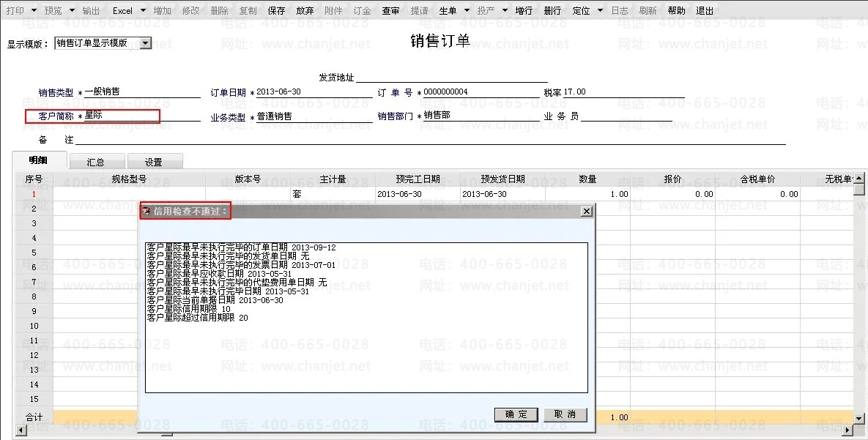Click the 查审 toolbar item
Viewport: 868px width, 440px height.
391,10
